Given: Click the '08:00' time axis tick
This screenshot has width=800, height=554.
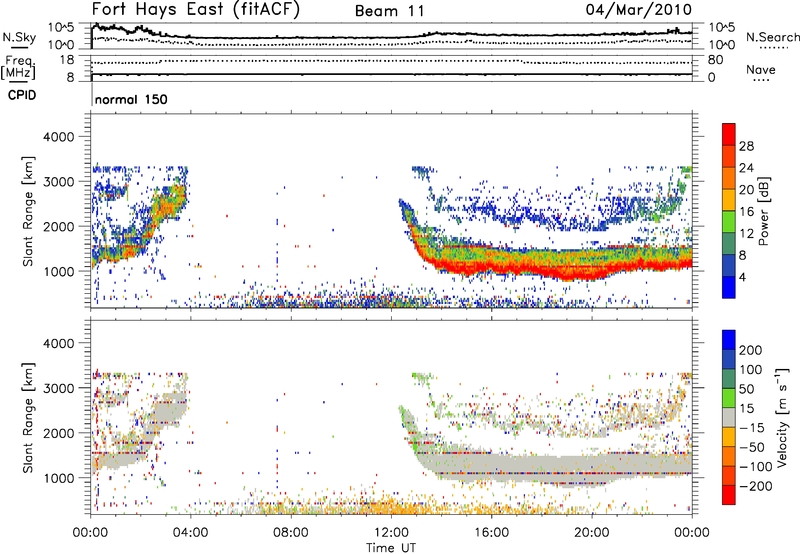Looking at the screenshot, I should 291,533.
